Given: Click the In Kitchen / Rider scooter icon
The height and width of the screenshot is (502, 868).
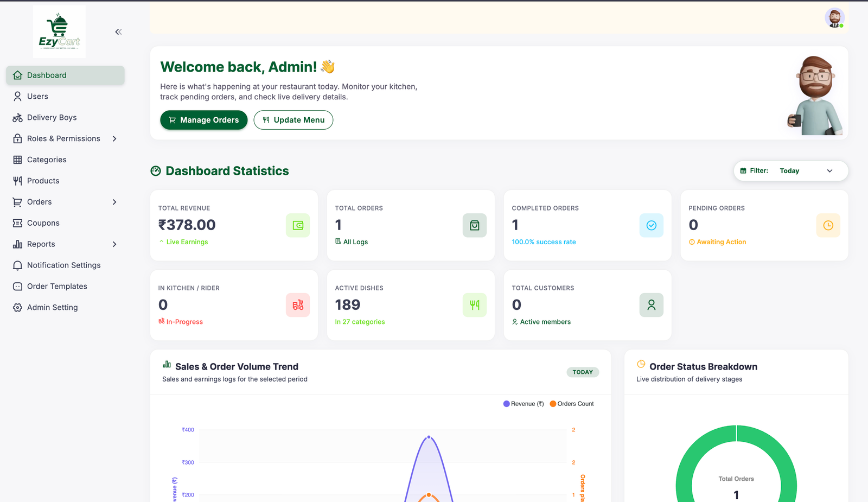Looking at the screenshot, I should (298, 305).
